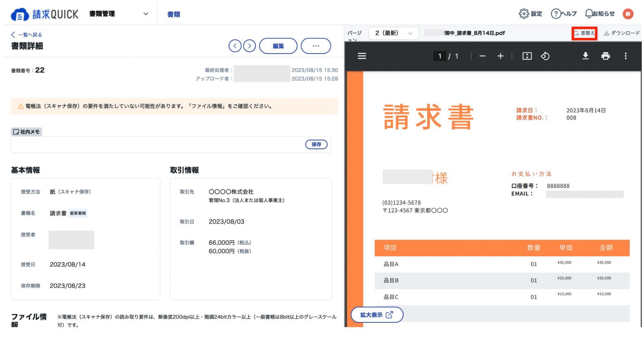Screen dimensions: 644x338
Task: Download PDF using viewer download icon
Action: (585, 56)
